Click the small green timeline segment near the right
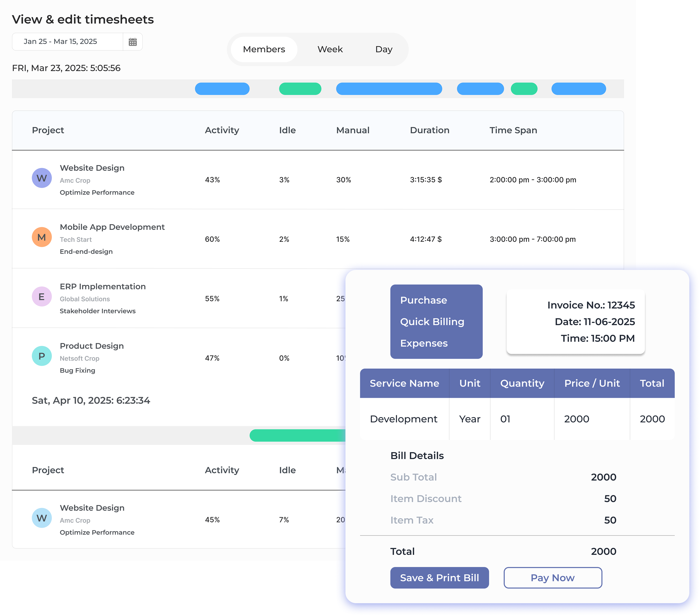The width and height of the screenshot is (700, 616). pos(524,89)
